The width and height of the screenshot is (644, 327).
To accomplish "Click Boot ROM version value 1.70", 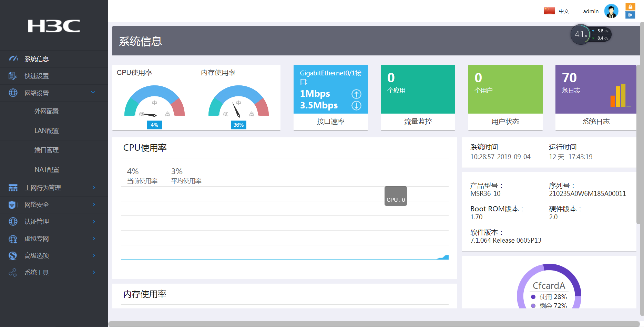I will 477,217.
